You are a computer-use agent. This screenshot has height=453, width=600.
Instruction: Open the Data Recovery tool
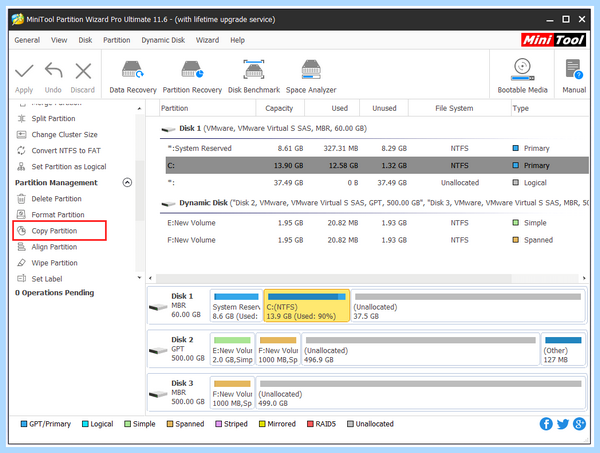point(133,77)
